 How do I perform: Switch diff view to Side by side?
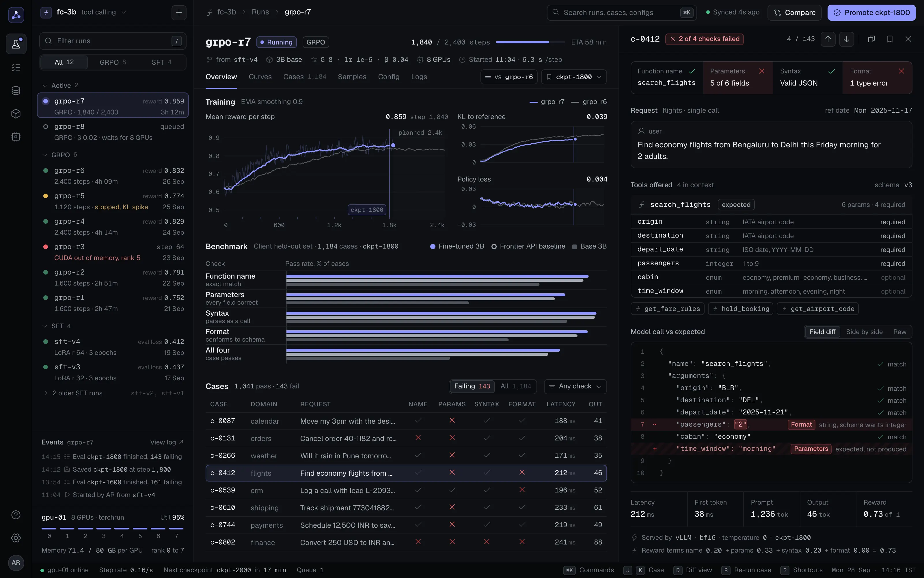[x=864, y=332]
